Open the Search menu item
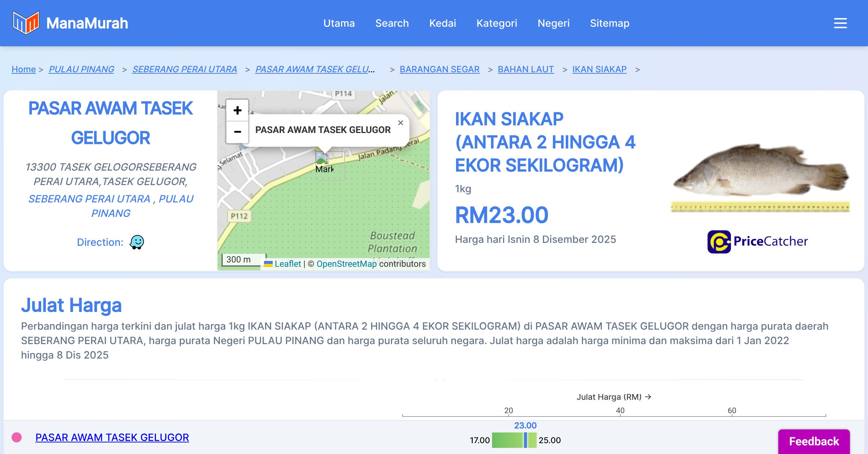This screenshot has width=868, height=454. [392, 23]
